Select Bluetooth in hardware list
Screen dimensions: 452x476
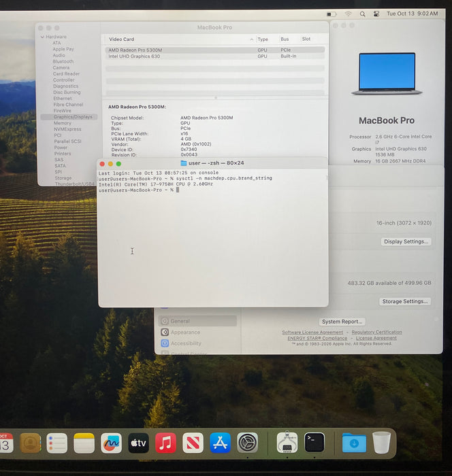click(63, 61)
